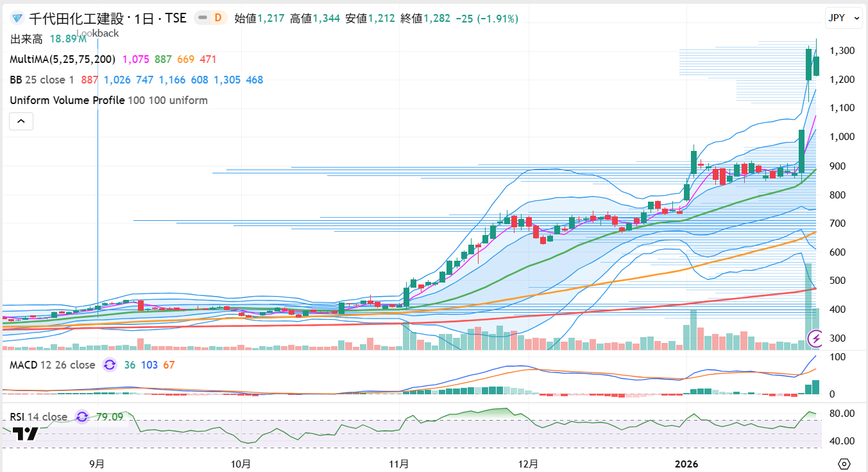Click the orange D data-delay badge
Screen dimensions: 868x472
coord(218,18)
